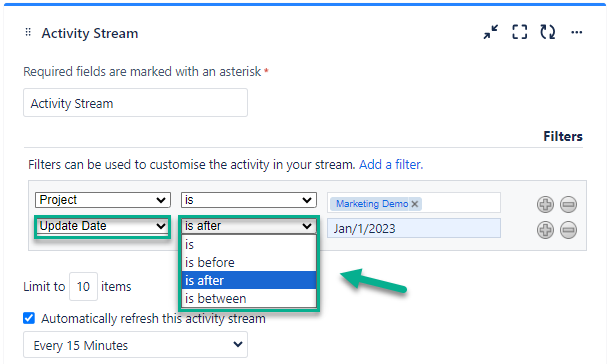
Task: Open the gadget more options menu
Action: [x=576, y=32]
